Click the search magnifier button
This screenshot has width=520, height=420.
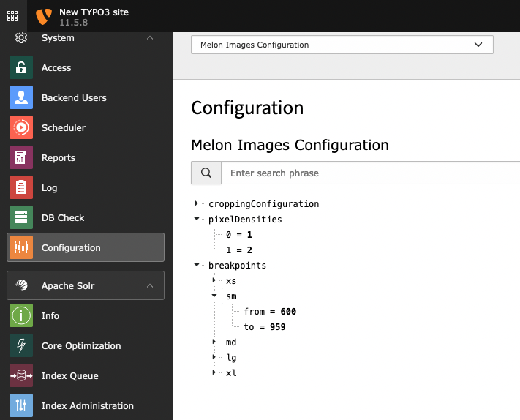pyautogui.click(x=206, y=173)
